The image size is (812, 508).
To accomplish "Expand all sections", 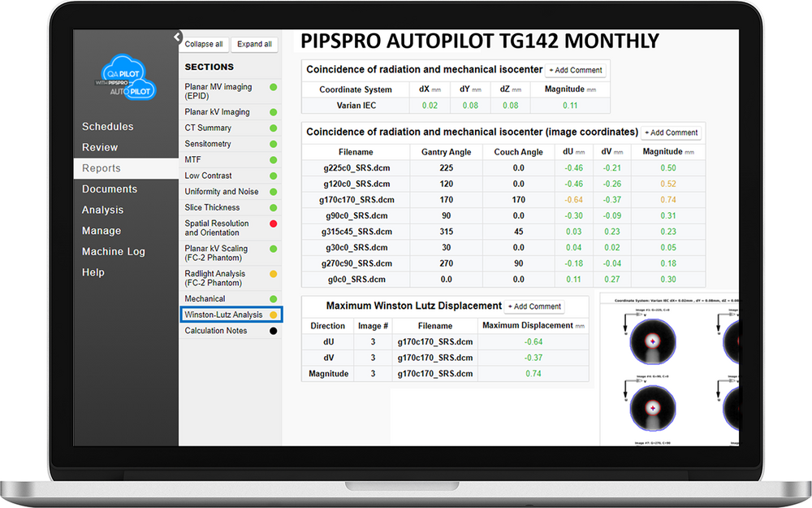I will point(254,45).
